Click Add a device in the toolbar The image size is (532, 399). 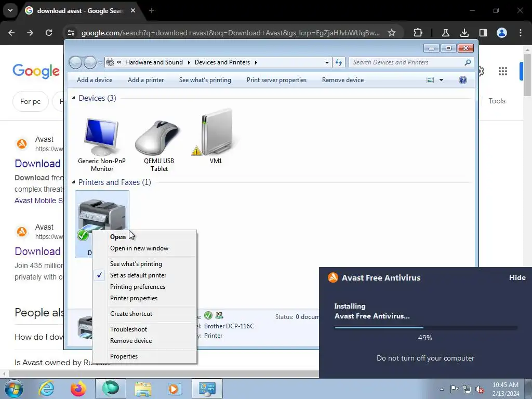(x=95, y=80)
